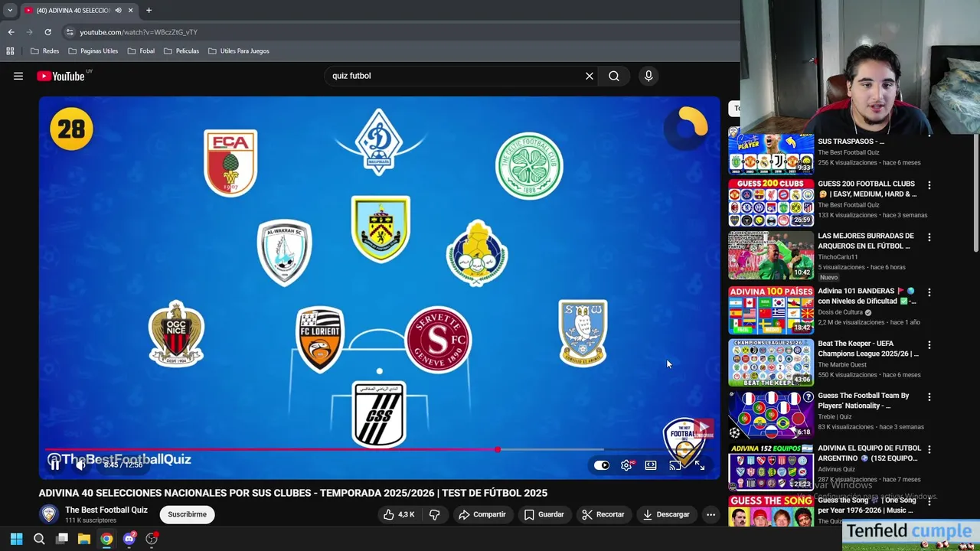Open 'Guess The Football Team By Players' title
980x551 pixels.
click(x=864, y=400)
